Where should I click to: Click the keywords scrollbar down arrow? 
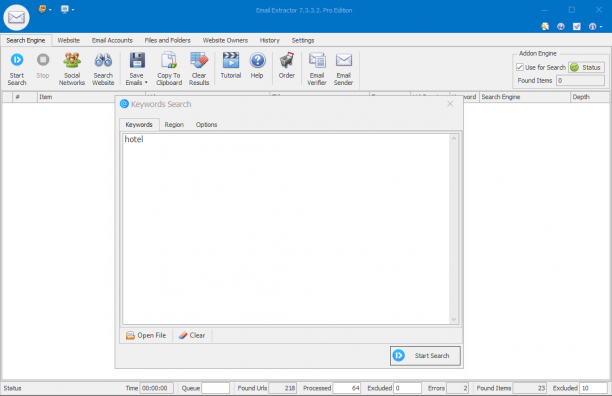click(x=454, y=319)
